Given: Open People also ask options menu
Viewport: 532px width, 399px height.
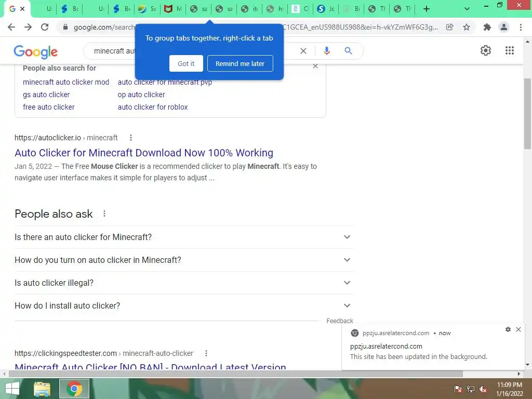Looking at the screenshot, I should click(x=104, y=214).
